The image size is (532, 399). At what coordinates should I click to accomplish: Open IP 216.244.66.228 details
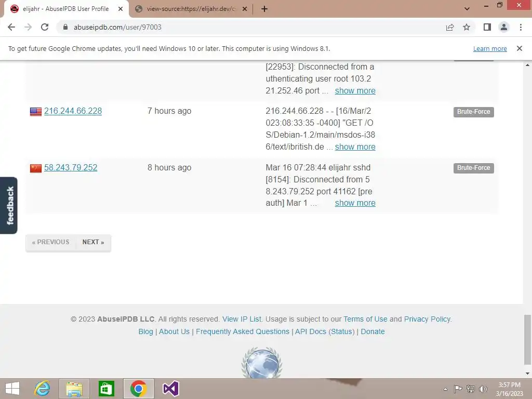73,111
